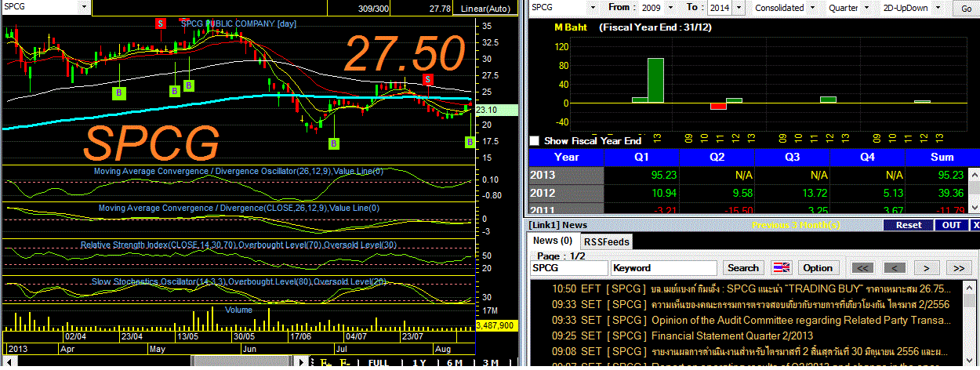
Task: Close the news panel with X
Action: pyautogui.click(x=974, y=225)
